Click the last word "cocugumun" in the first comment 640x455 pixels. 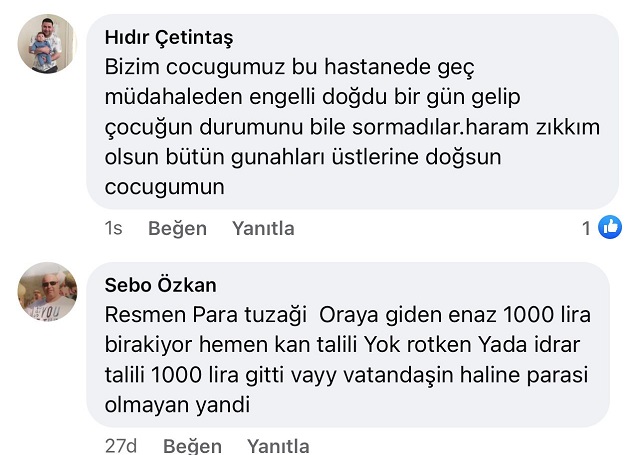[x=165, y=187]
